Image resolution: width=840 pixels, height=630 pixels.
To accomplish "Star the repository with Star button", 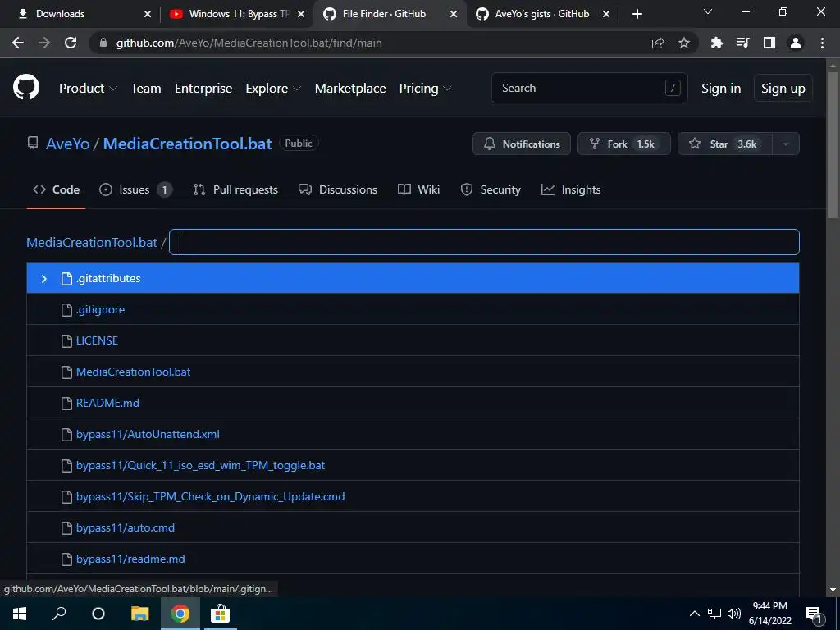I will click(725, 144).
